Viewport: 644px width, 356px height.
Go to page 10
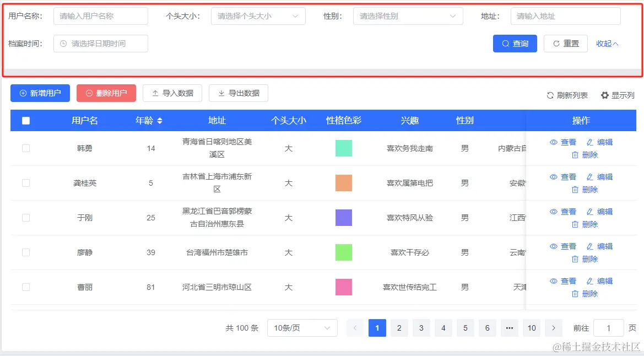(532, 328)
